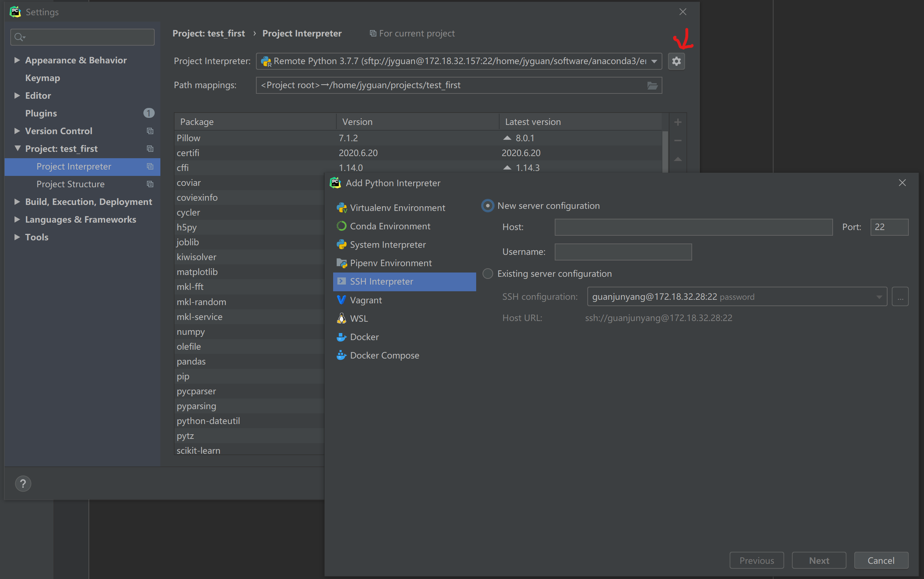Choose System Interpreter option
The width and height of the screenshot is (924, 579).
(387, 244)
